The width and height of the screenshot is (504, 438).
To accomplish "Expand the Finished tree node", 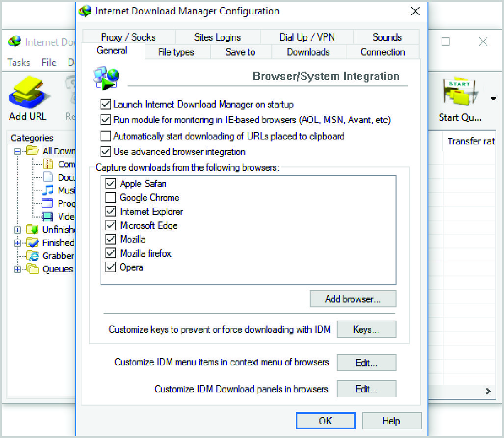I will 17,243.
